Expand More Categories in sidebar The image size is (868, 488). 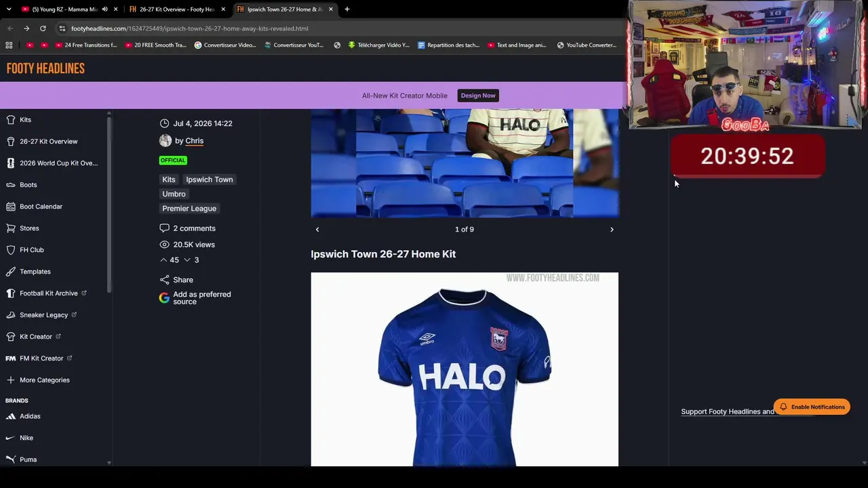(37, 380)
